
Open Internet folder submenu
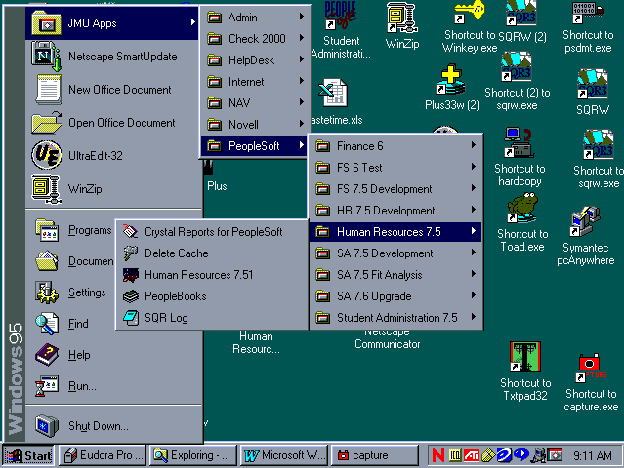point(255,82)
